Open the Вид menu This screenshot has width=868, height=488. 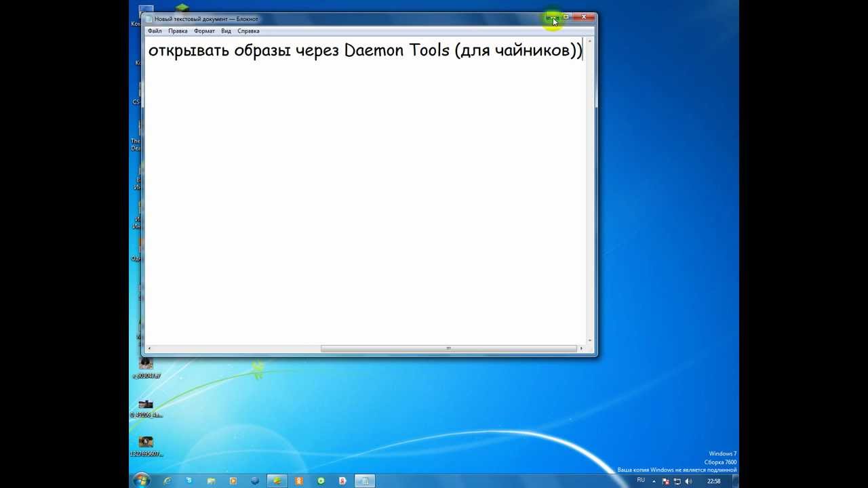pyautogui.click(x=226, y=31)
